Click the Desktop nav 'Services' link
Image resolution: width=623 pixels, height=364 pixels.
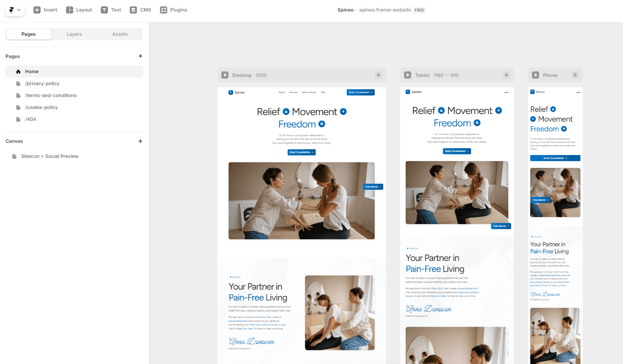293,92
